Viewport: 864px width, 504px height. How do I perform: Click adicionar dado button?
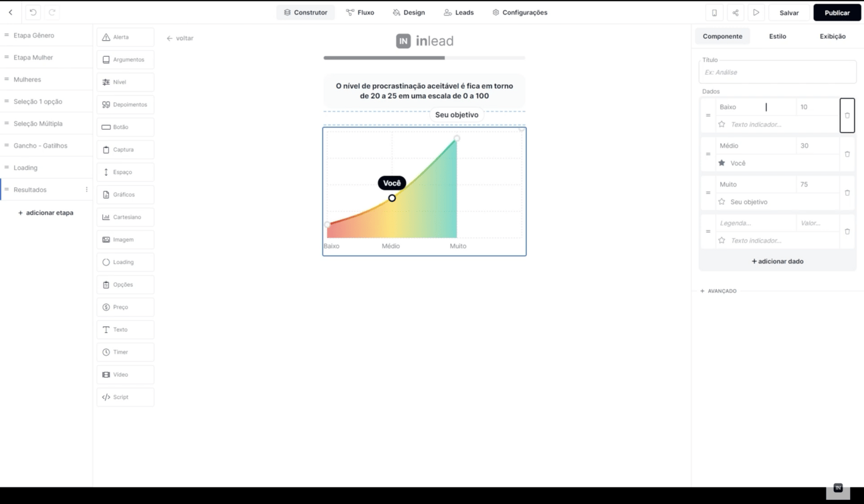[778, 261]
